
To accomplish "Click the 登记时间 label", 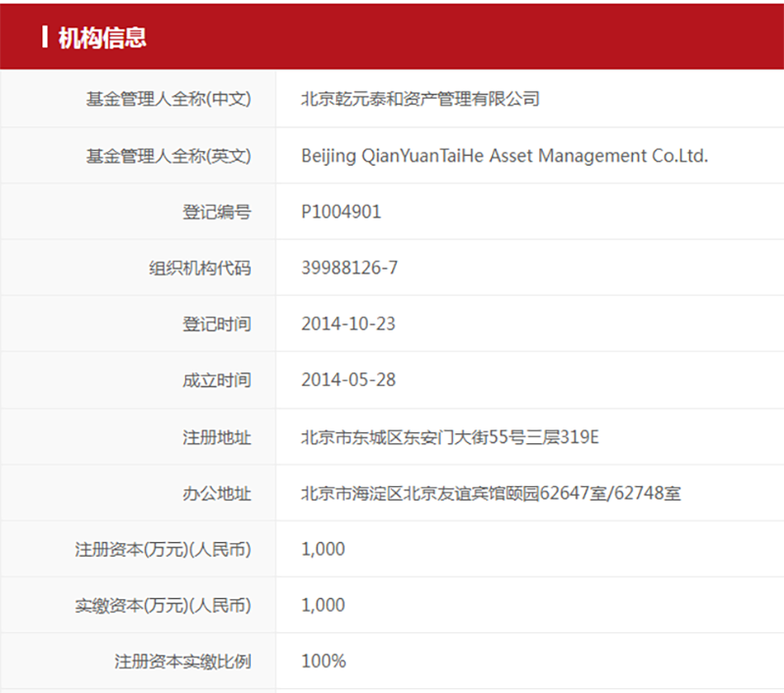I will pos(217,324).
